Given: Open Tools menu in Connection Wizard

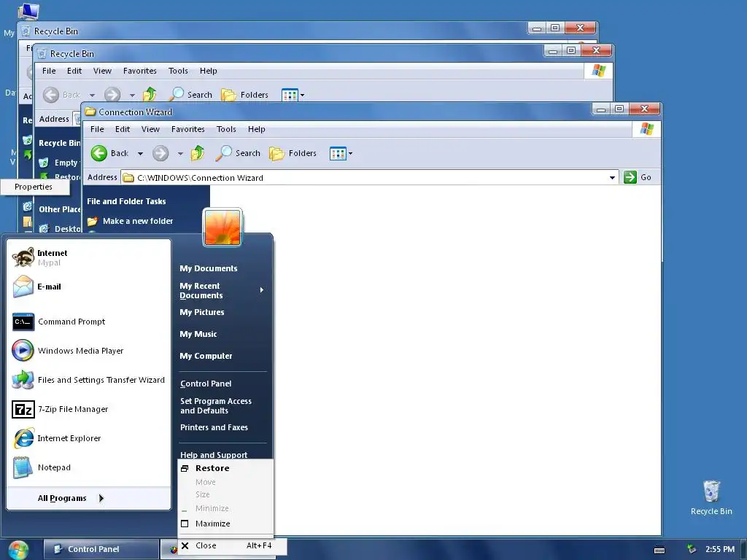Looking at the screenshot, I should point(226,129).
